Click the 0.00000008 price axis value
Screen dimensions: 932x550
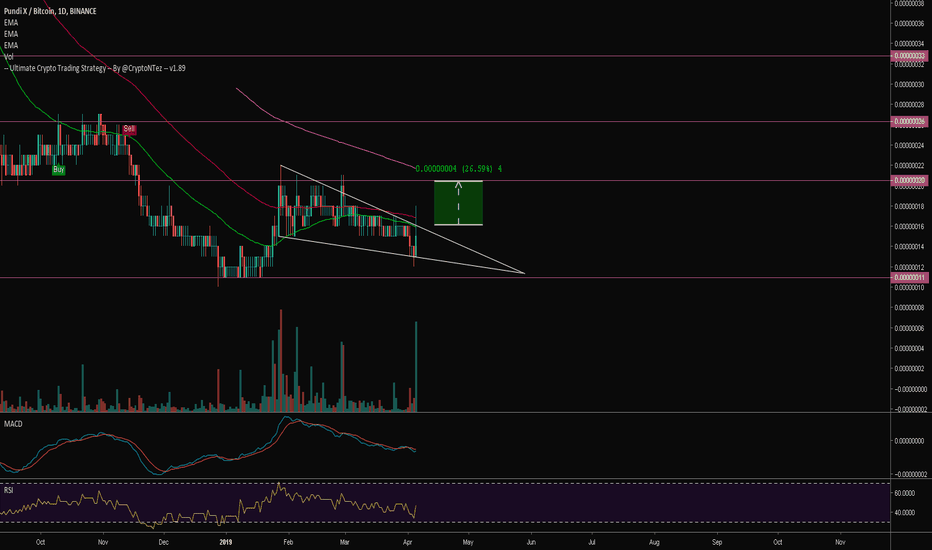(909, 308)
